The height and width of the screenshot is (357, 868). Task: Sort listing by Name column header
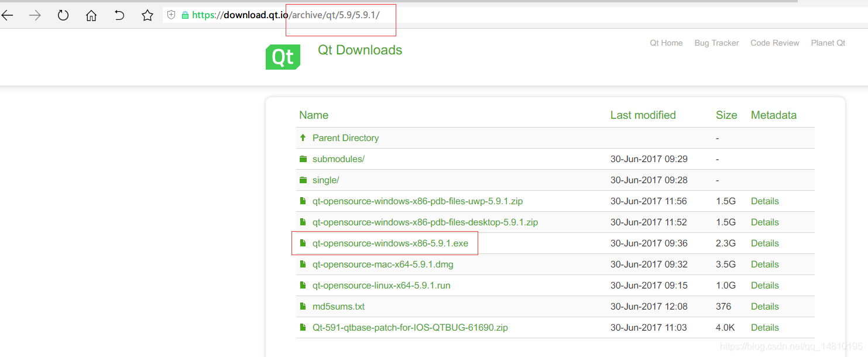314,115
